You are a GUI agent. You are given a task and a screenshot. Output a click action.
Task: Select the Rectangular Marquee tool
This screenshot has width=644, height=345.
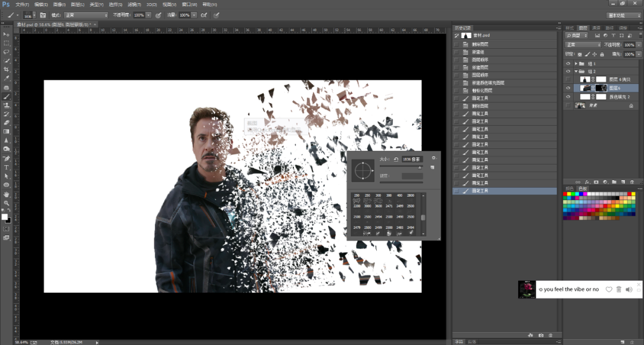(6, 43)
